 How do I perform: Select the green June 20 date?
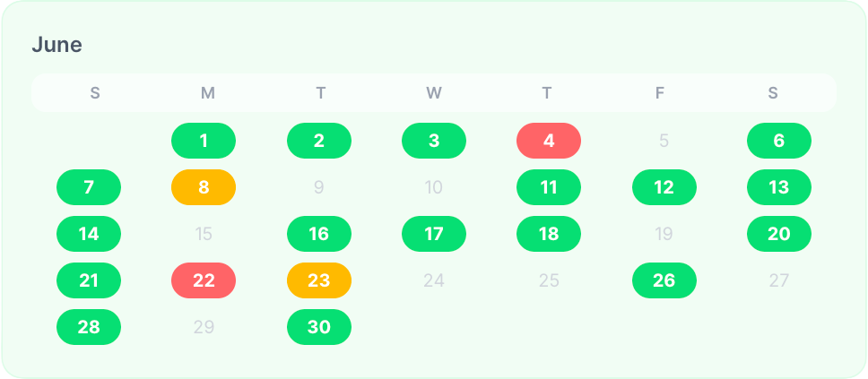[779, 234]
